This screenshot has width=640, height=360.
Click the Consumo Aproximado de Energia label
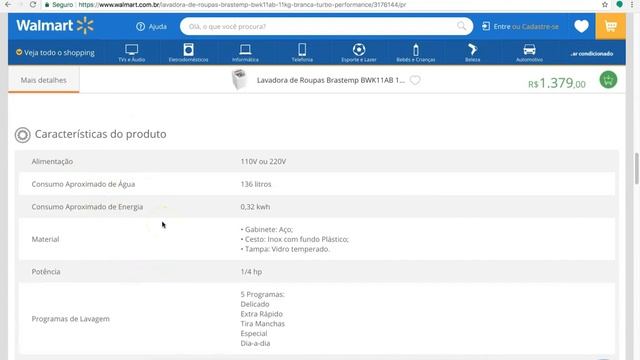tap(87, 207)
